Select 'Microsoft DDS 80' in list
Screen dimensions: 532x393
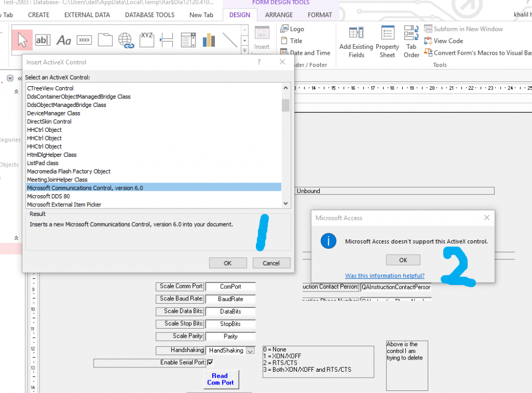coord(154,196)
